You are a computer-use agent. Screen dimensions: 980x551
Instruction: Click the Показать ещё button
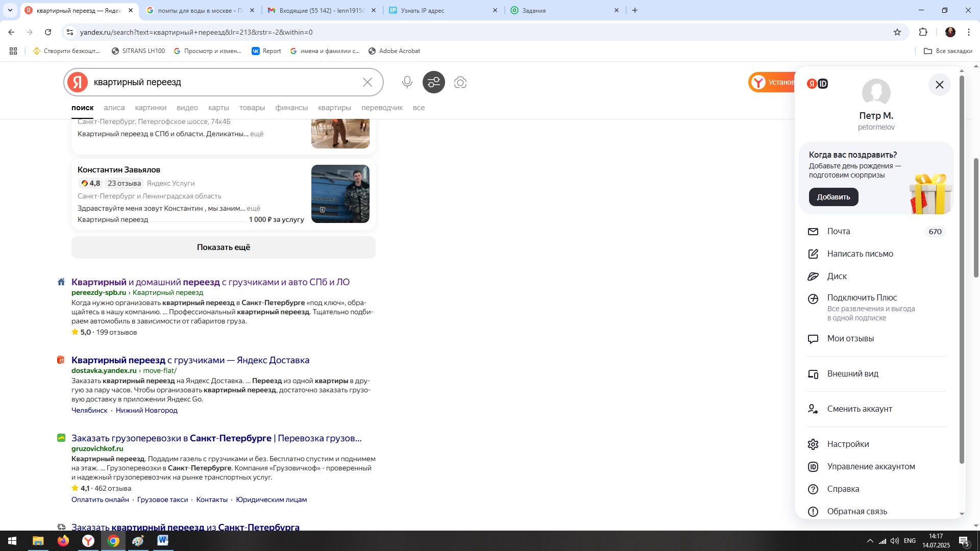(224, 247)
